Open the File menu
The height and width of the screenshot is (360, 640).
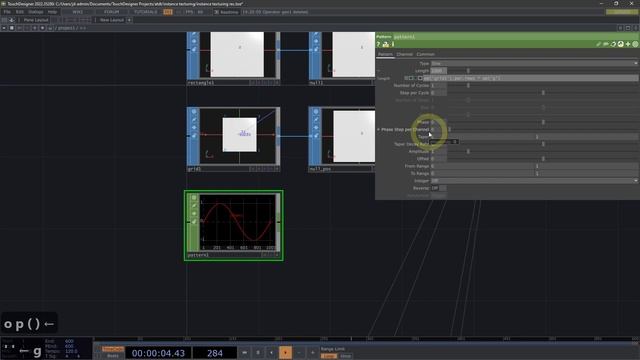[7, 12]
